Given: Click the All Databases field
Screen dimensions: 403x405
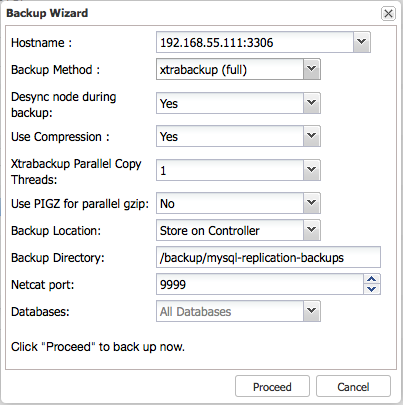Looking at the screenshot, I should click(230, 311).
